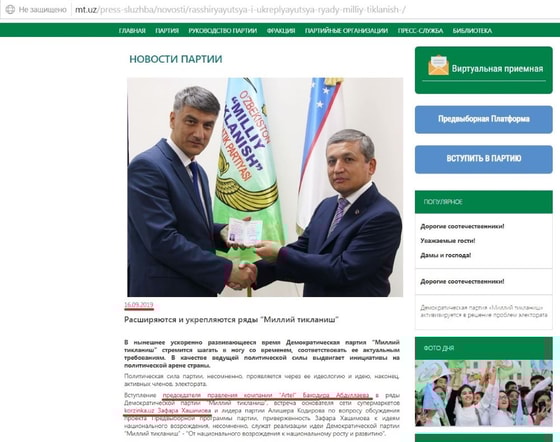
Task: Open the Предвыборная Платформа button
Action: (x=484, y=119)
